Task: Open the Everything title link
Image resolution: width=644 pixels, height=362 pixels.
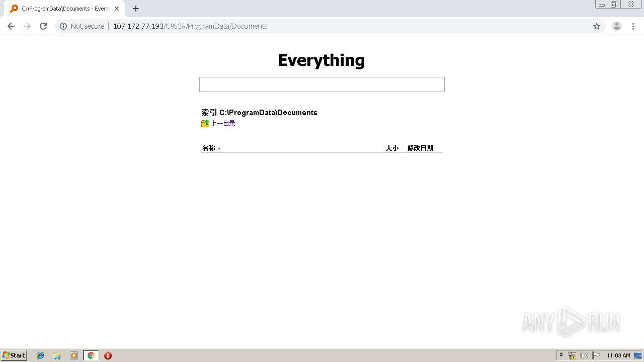Action: click(321, 60)
